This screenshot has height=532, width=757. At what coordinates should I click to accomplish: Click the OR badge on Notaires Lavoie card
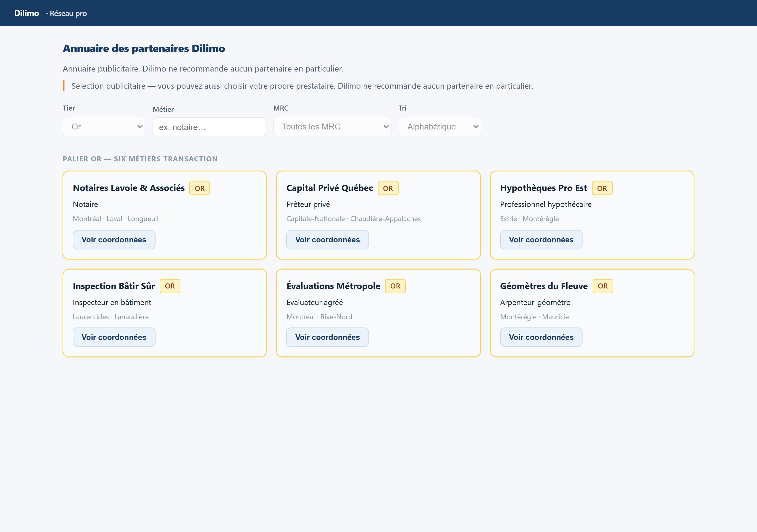click(200, 188)
